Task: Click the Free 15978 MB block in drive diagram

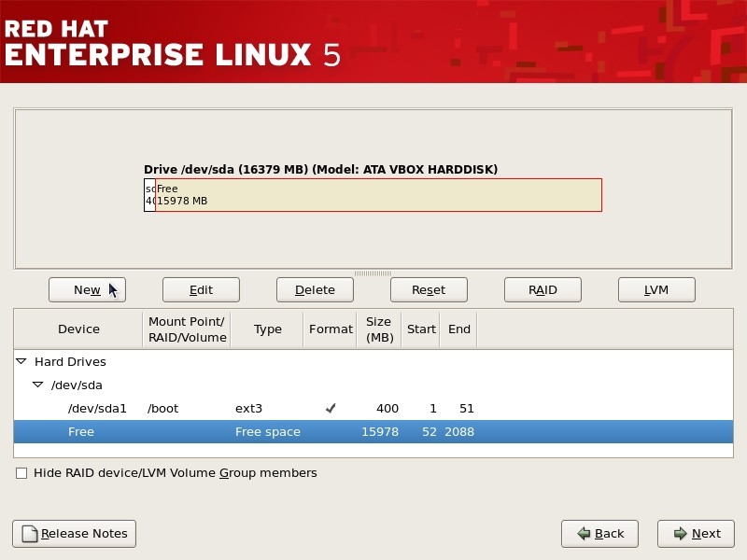Action: pos(379,195)
